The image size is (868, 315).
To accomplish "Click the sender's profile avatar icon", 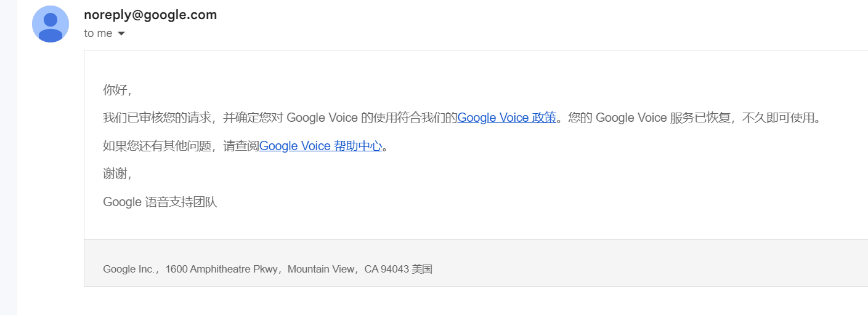I will tap(51, 24).
